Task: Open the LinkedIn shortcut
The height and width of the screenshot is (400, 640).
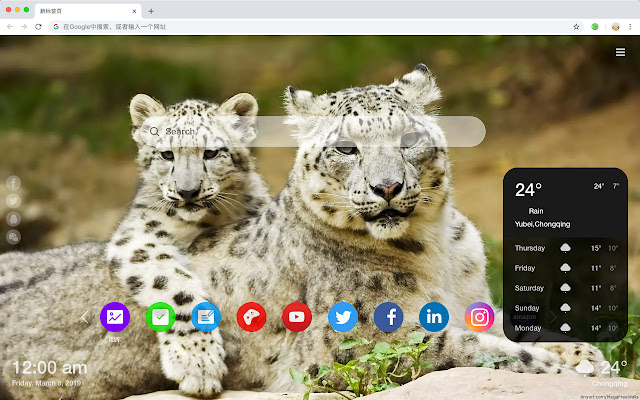Action: pyautogui.click(x=434, y=317)
